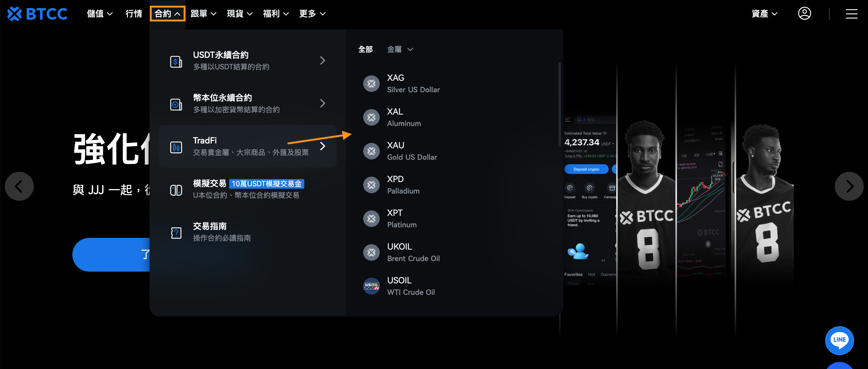Open the hamburger menu icon
The height and width of the screenshot is (369, 868).
[851, 14]
